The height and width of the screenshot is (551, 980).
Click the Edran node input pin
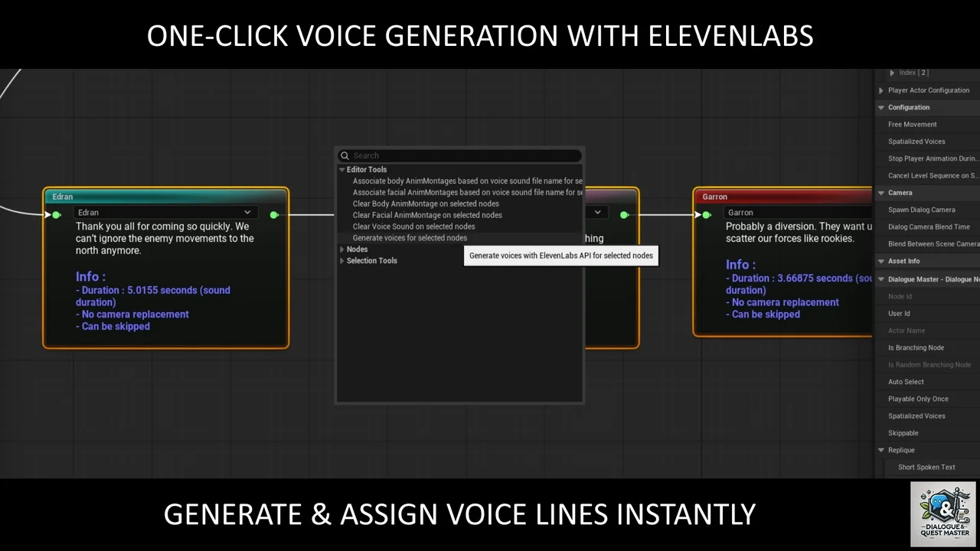[57, 215]
